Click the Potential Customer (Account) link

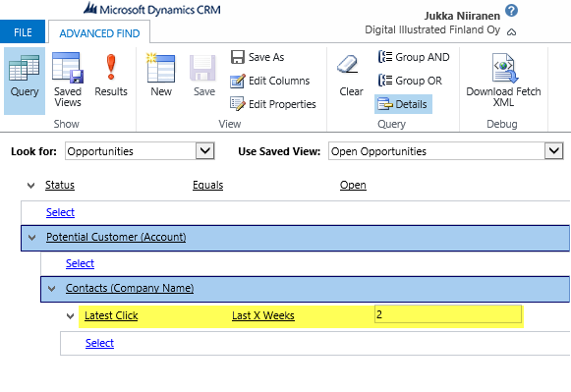point(116,237)
